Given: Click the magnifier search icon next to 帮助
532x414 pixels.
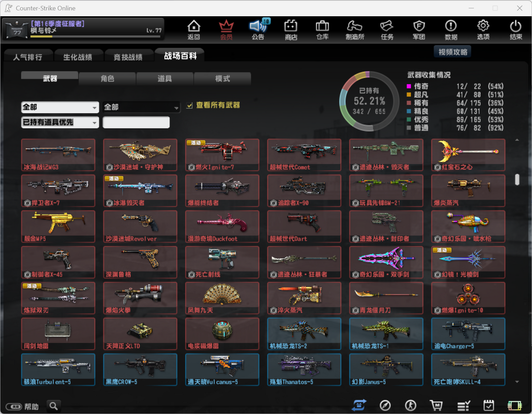Looking at the screenshot, I should 54,406.
